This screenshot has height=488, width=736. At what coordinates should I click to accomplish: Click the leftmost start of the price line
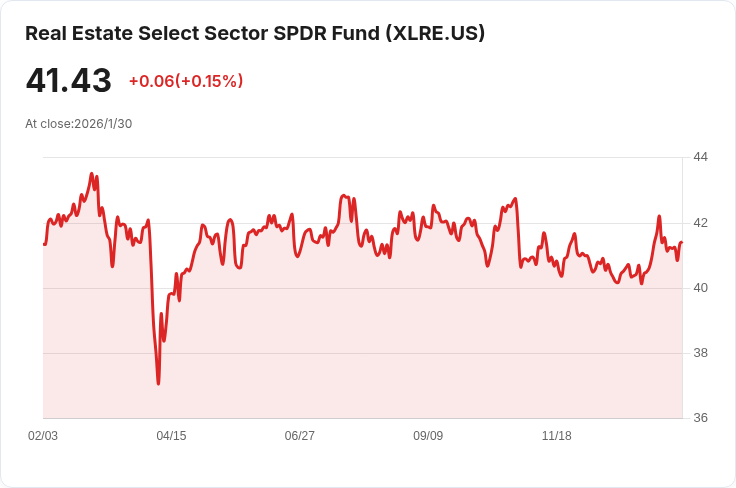[x=44, y=244]
